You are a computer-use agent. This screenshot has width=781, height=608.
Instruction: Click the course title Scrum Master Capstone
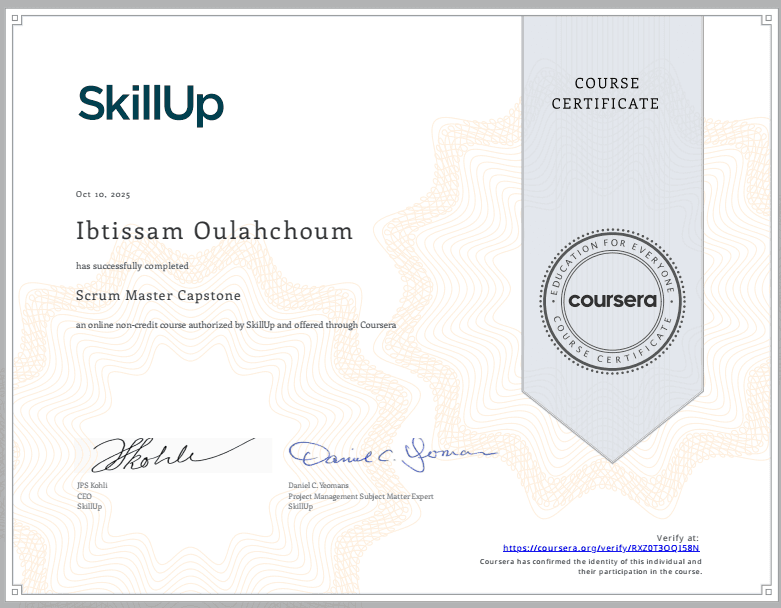[x=158, y=295]
